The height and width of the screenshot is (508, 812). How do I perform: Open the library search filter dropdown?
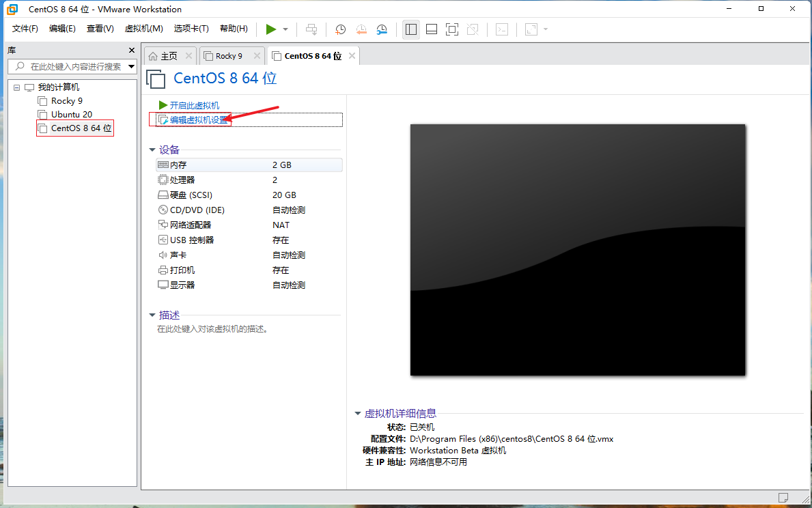[132, 66]
